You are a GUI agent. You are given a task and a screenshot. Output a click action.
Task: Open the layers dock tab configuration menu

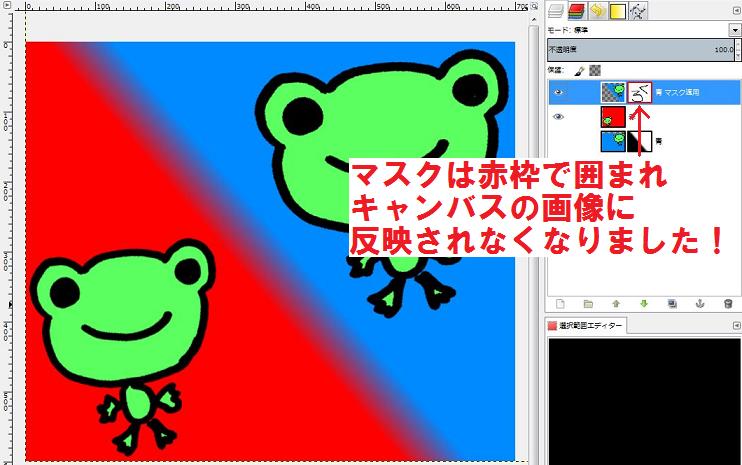tap(736, 10)
